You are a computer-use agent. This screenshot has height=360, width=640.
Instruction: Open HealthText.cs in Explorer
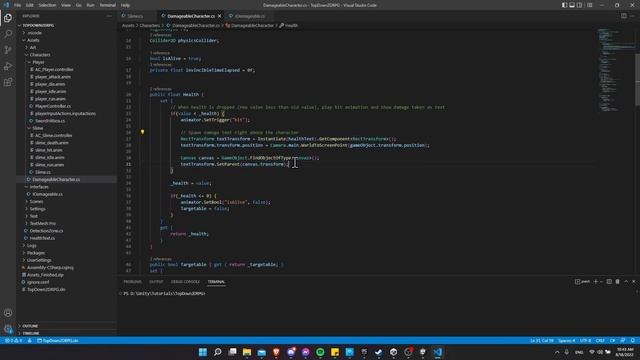click(42, 238)
